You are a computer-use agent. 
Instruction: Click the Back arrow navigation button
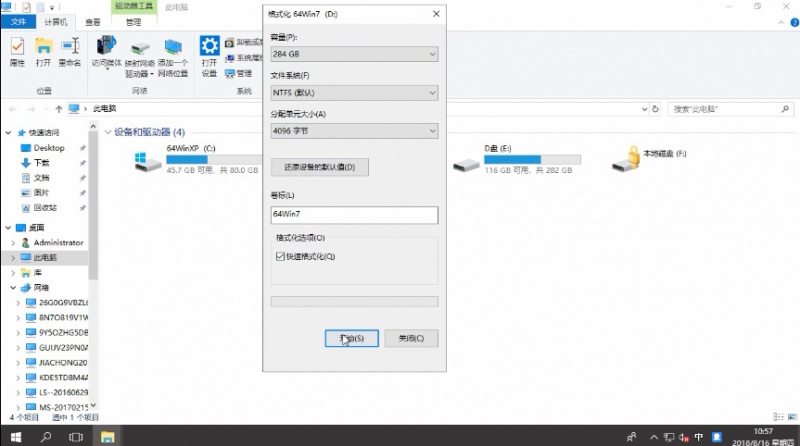(x=13, y=109)
